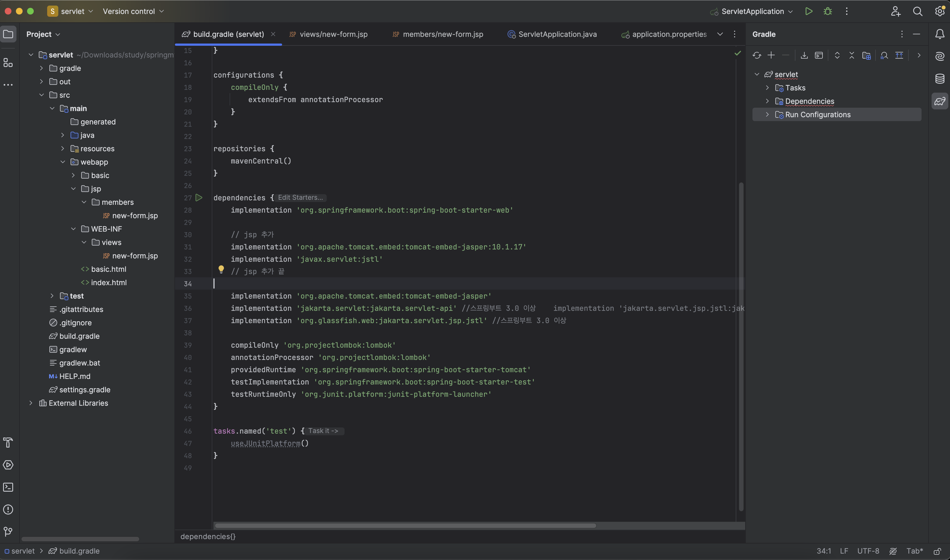950x560 pixels.
Task: Open line separator LF in status bar
Action: [844, 551]
